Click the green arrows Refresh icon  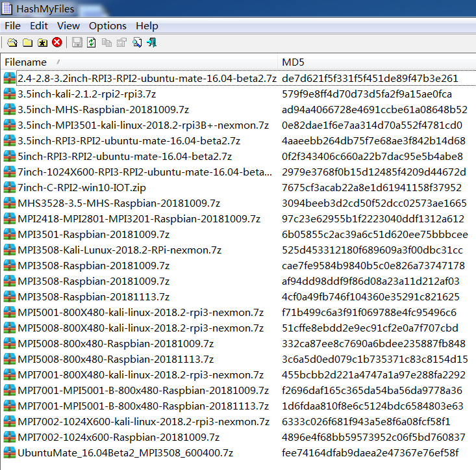pos(92,43)
